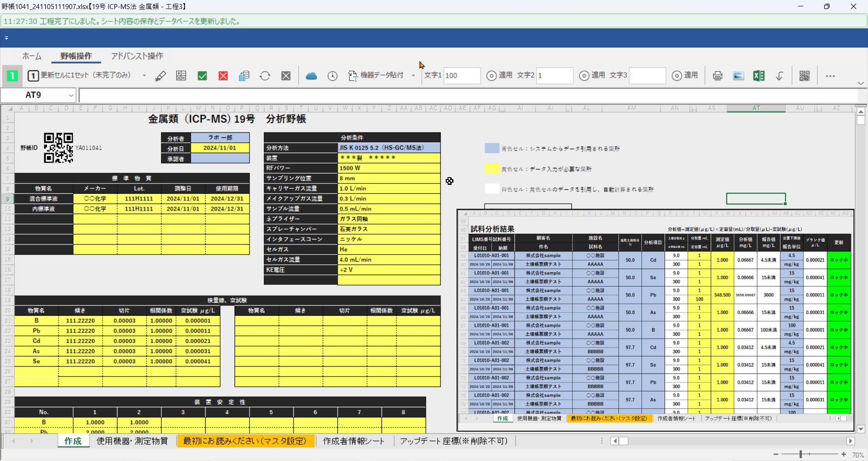
Task: Click the database table icon
Action: pos(244,75)
